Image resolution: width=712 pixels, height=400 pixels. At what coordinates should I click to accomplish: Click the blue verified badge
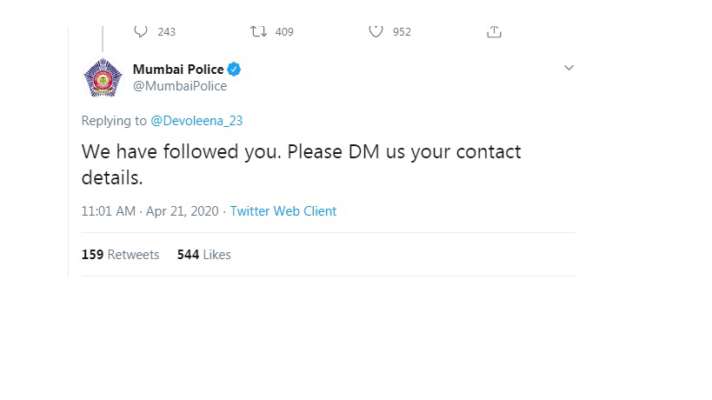coord(234,69)
